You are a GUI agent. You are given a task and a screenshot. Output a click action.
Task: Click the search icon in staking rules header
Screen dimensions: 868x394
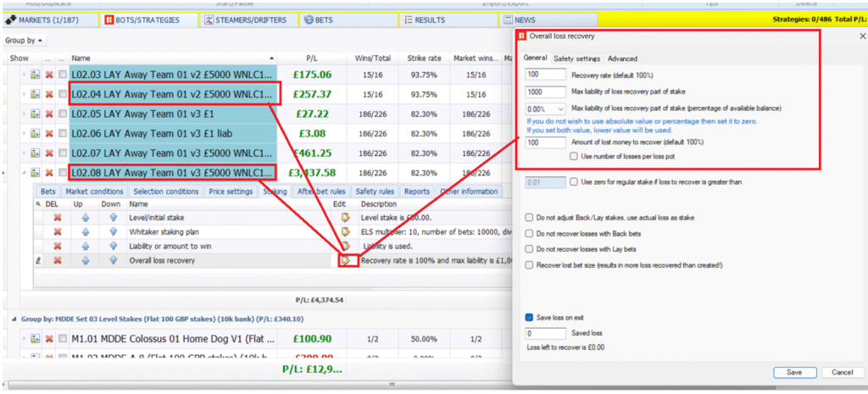pyautogui.click(x=38, y=205)
